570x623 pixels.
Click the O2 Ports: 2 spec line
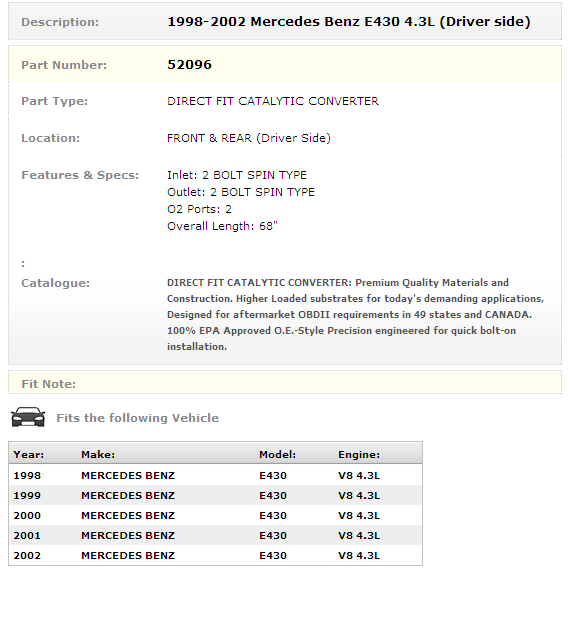[199, 209]
